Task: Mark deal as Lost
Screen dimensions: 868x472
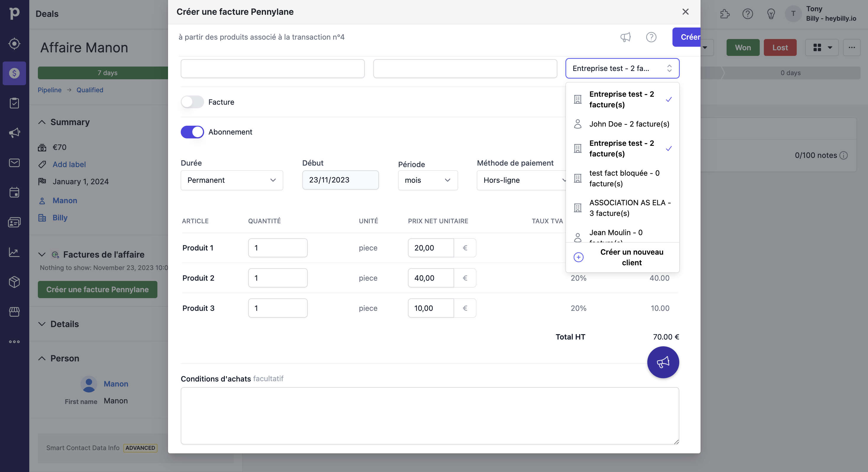Action: tap(780, 48)
